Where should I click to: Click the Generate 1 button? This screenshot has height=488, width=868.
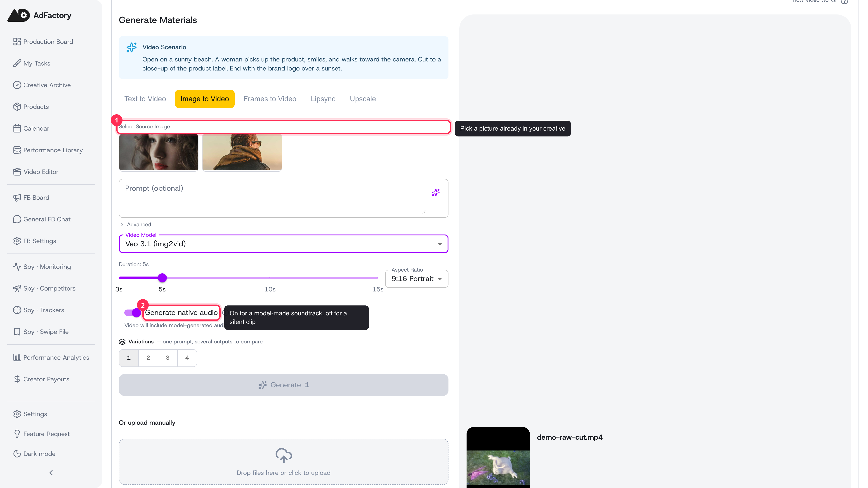click(283, 385)
